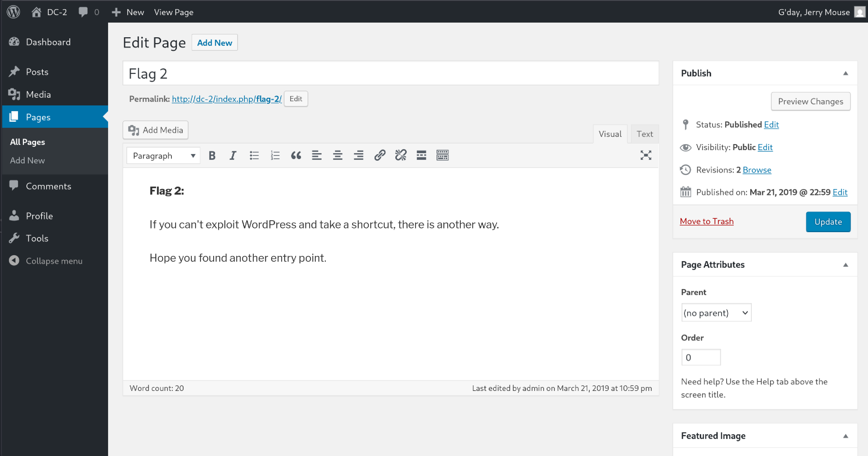Toggle bold formatting
The width and height of the screenshot is (868, 456).
212,155
